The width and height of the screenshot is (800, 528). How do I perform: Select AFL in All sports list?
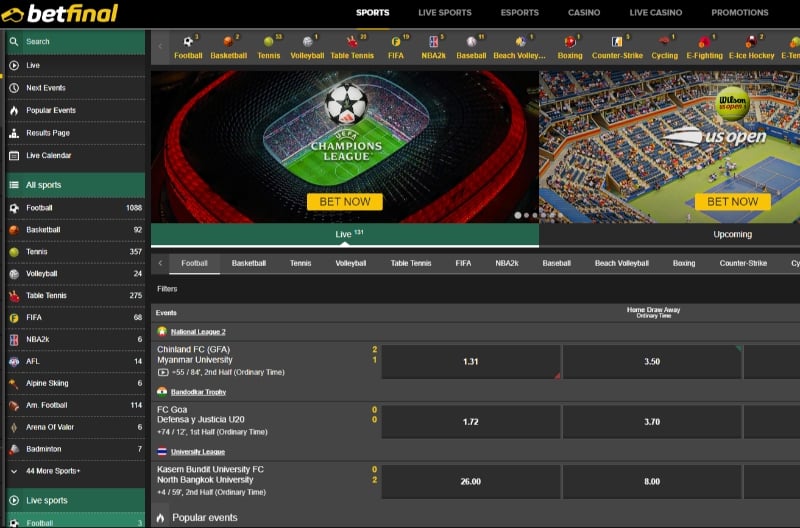(x=76, y=361)
